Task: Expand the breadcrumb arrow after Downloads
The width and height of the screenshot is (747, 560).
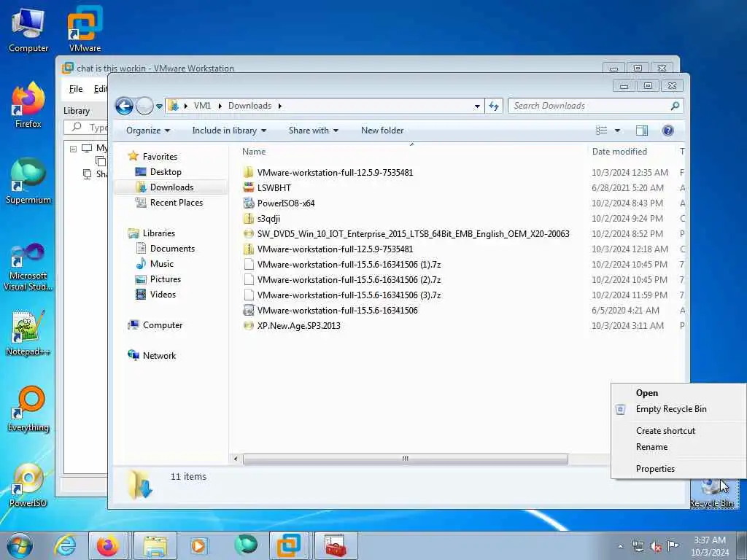Action: point(279,106)
